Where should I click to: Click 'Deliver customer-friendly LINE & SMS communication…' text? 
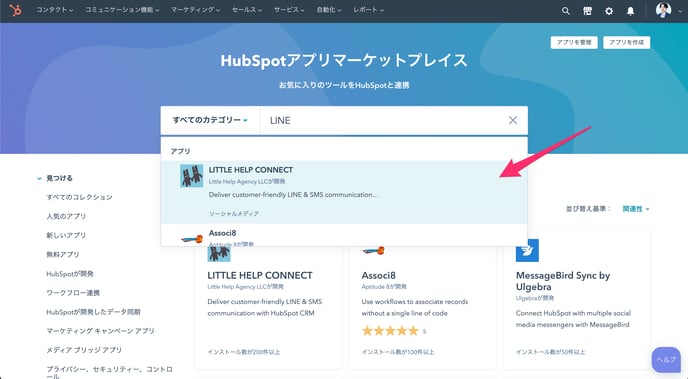294,194
